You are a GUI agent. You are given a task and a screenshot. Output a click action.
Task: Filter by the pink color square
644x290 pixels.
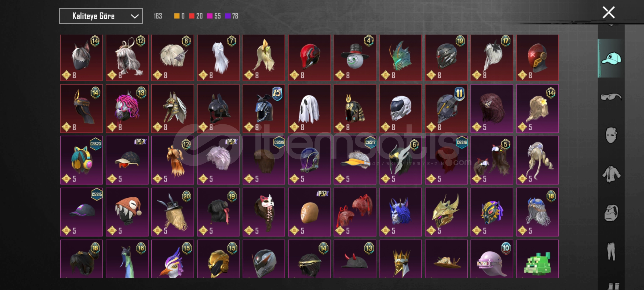210,16
